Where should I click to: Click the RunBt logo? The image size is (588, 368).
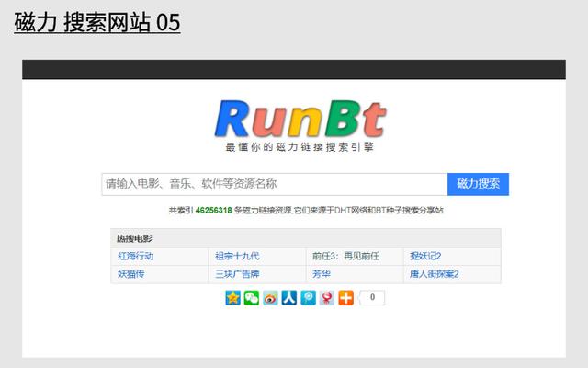point(300,119)
